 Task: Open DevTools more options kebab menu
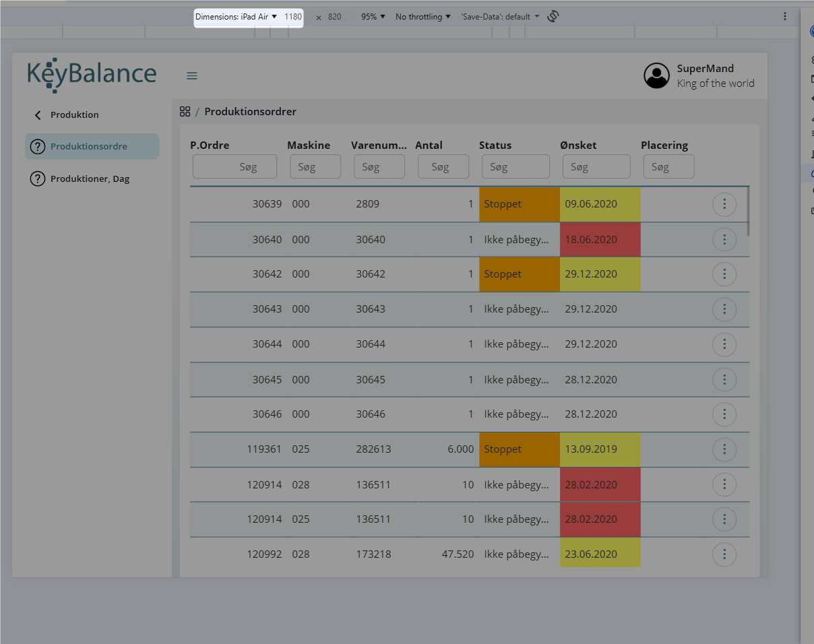point(785,17)
